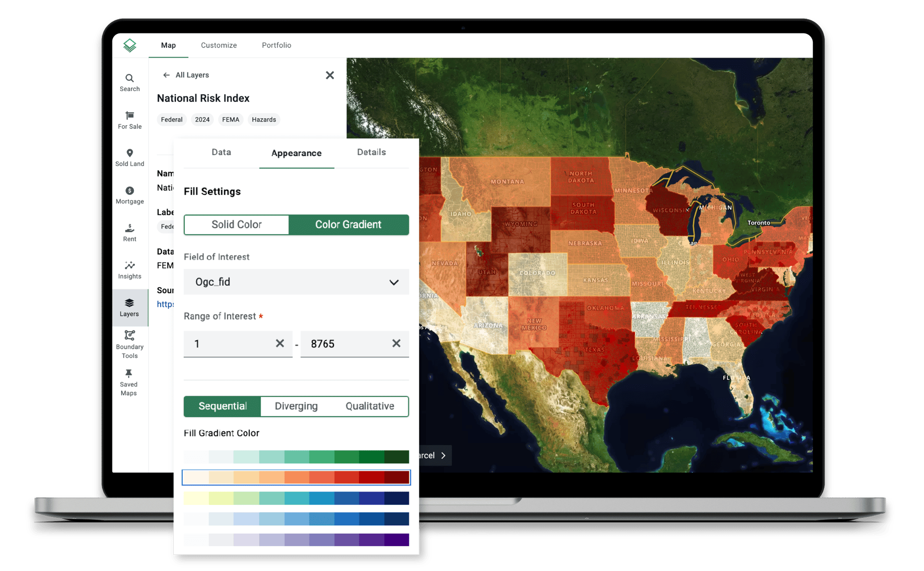Clear the range maximum value 8765
This screenshot has width=924, height=571.
(x=396, y=343)
